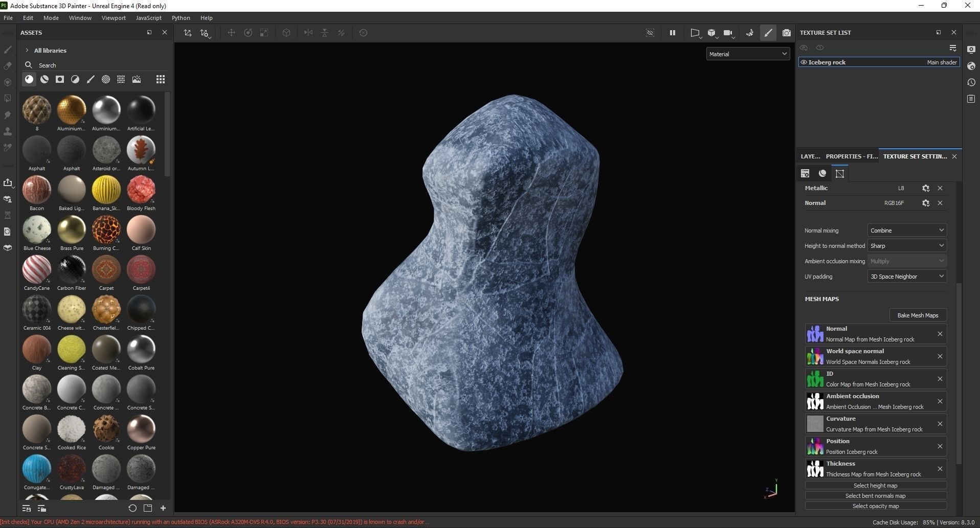This screenshot has width=980, height=528.
Task: Open the Mode menu
Action: coord(51,18)
